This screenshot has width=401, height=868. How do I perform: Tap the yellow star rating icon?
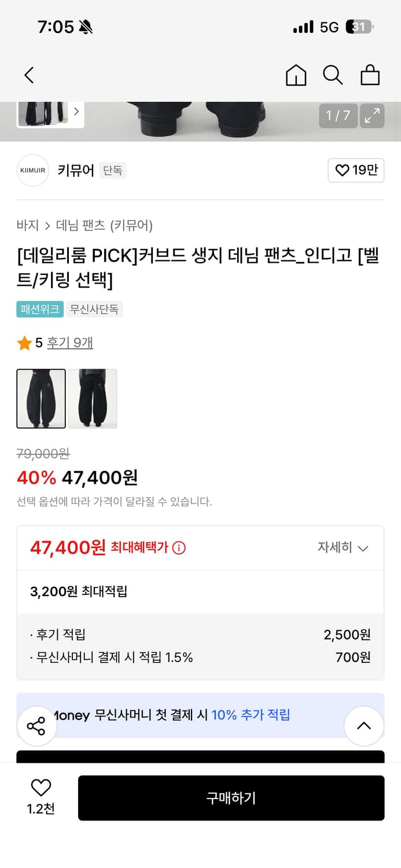(x=24, y=343)
